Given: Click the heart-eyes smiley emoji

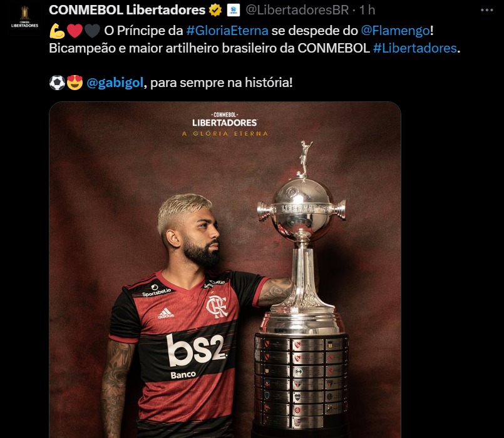Looking at the screenshot, I should 75,83.
